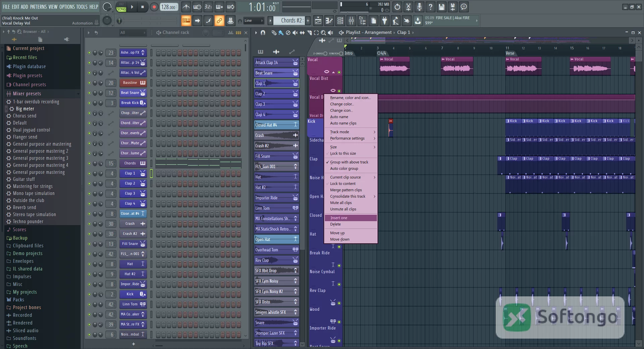Open the PATTERNS menu
The image size is (644, 349).
39,7
